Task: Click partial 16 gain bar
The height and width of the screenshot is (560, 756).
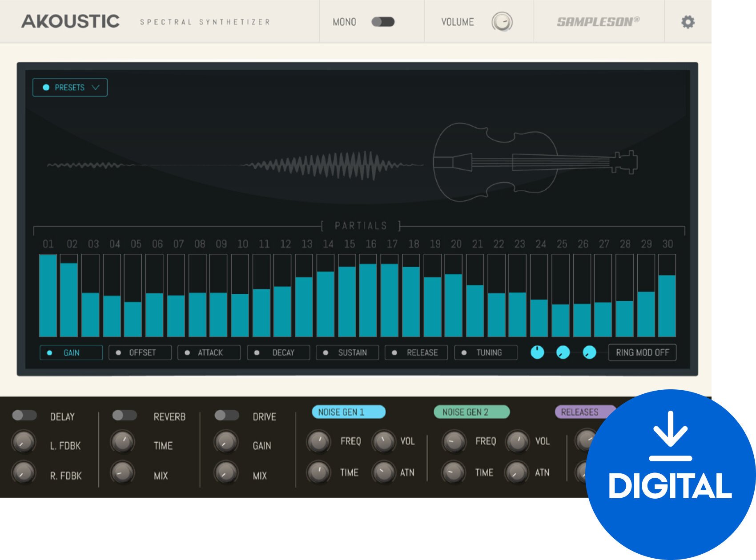Action: (368, 296)
